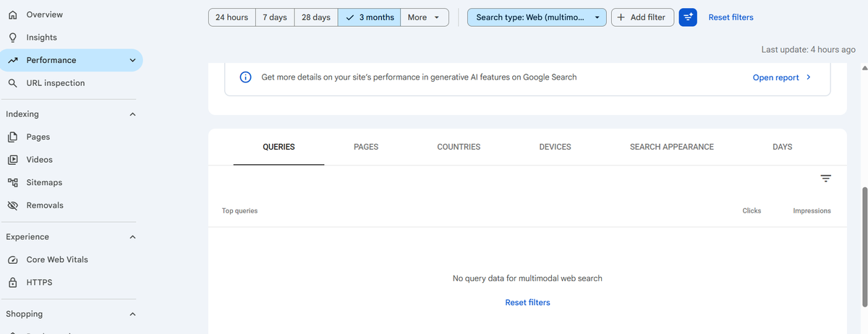Image resolution: width=868 pixels, height=334 pixels.
Task: Collapse the Experience section
Action: tap(132, 237)
